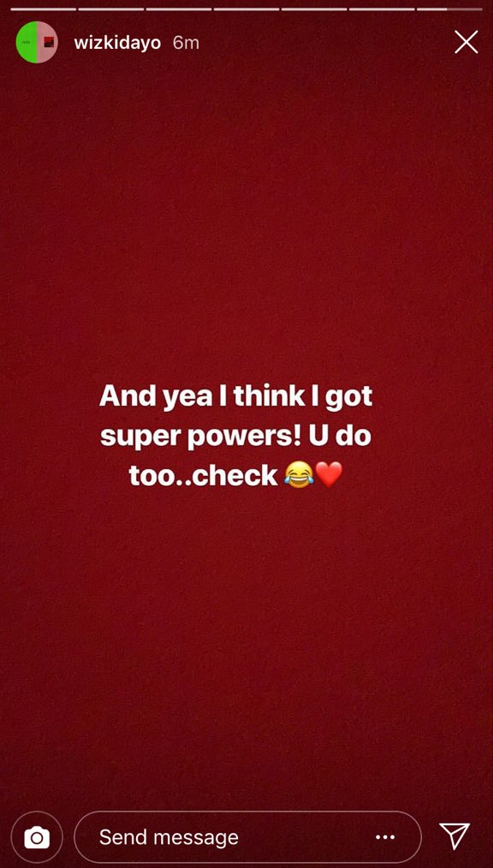This screenshot has width=494, height=868.
Task: Jump to the first story progress segment
Action: point(43,9)
